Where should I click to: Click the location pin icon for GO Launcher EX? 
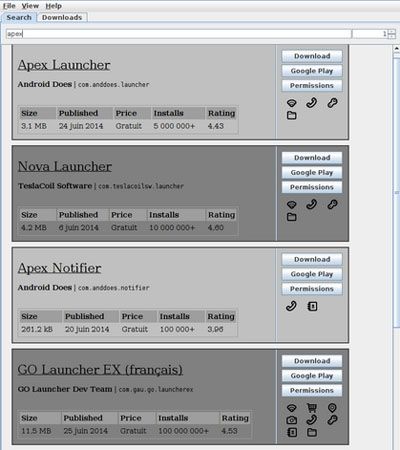[x=332, y=408]
